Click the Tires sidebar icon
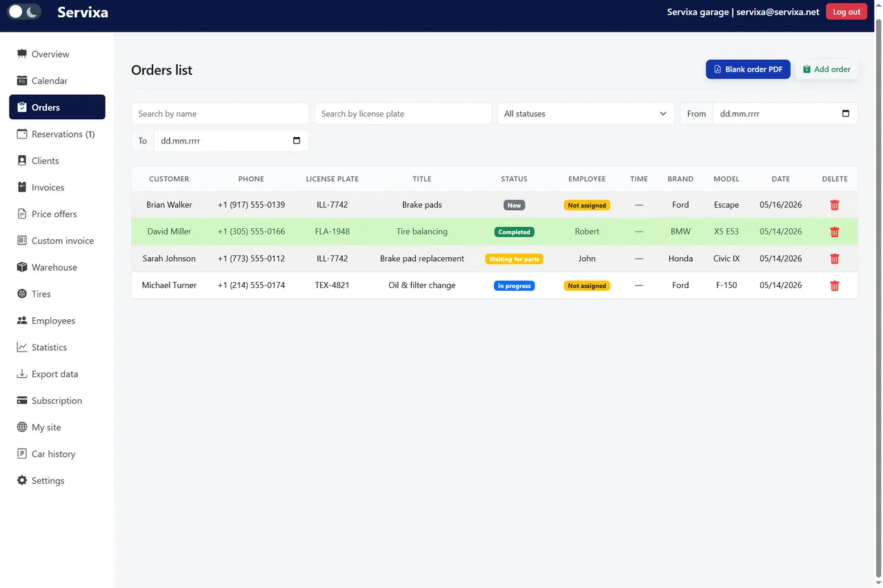This screenshot has width=883, height=588. (22, 294)
